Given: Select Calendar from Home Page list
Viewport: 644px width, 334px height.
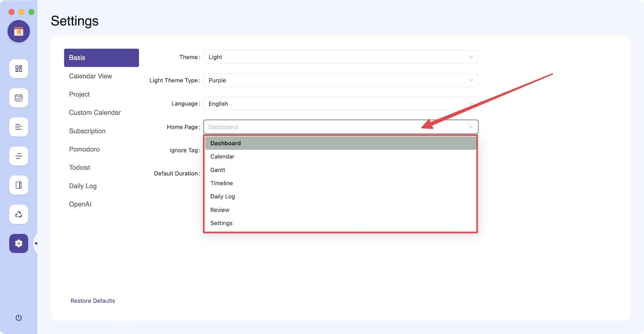Looking at the screenshot, I should click(x=222, y=156).
